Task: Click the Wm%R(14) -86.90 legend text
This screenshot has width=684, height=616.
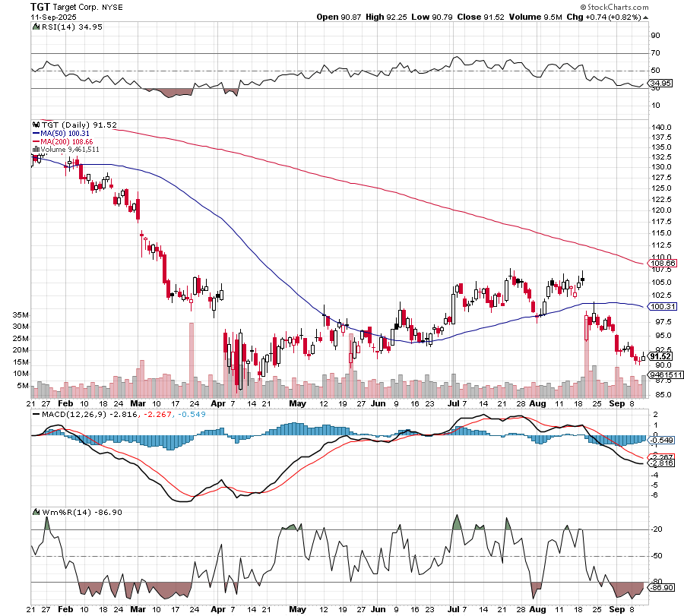Action: [81, 512]
